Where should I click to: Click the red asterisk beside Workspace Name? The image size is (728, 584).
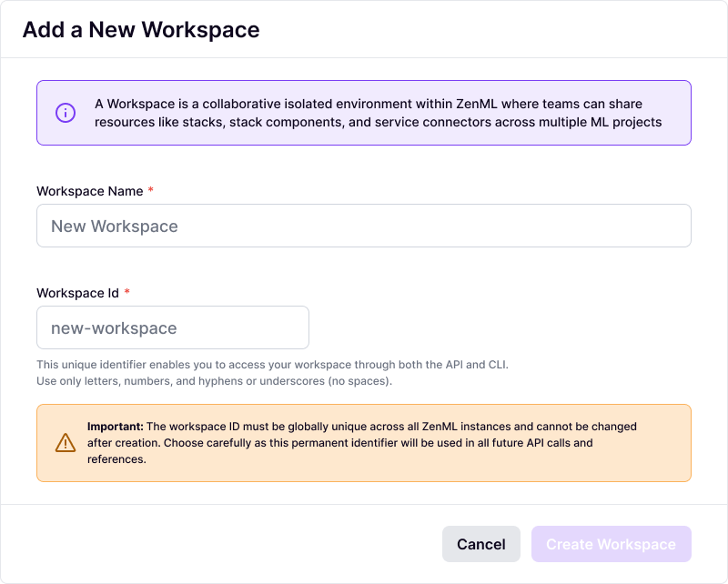(151, 191)
